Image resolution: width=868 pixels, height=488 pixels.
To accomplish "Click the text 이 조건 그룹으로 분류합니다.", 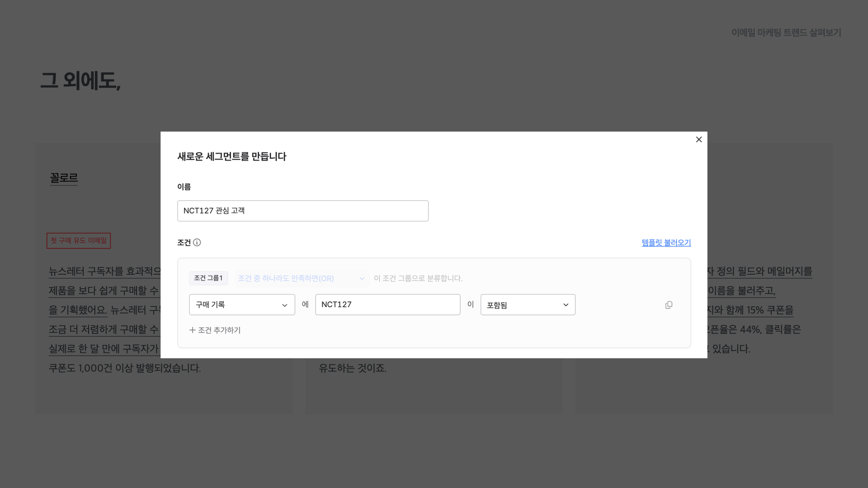I will click(418, 278).
